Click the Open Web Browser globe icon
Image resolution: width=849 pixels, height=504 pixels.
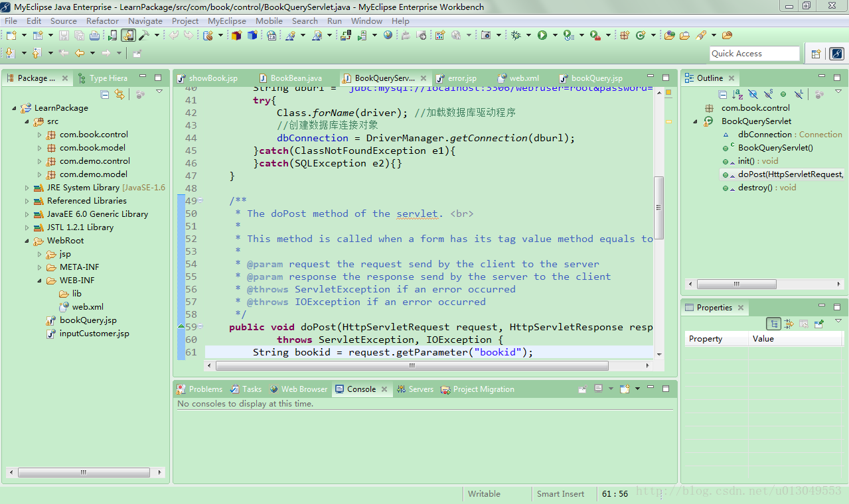[x=387, y=35]
